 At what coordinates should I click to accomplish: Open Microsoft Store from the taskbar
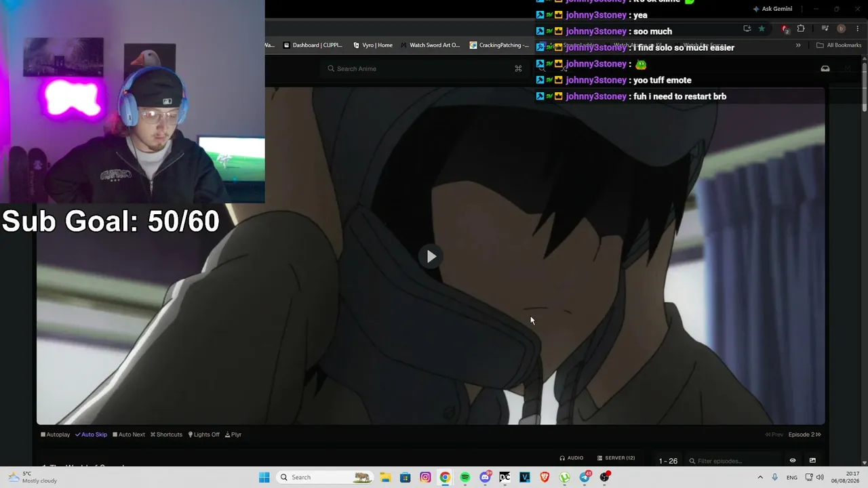pos(405,477)
